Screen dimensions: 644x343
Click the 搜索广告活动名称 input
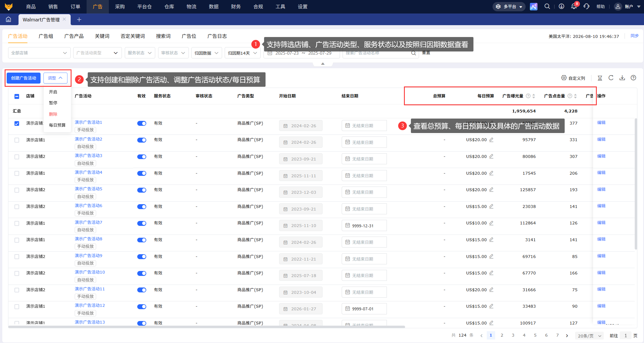tap(380, 53)
